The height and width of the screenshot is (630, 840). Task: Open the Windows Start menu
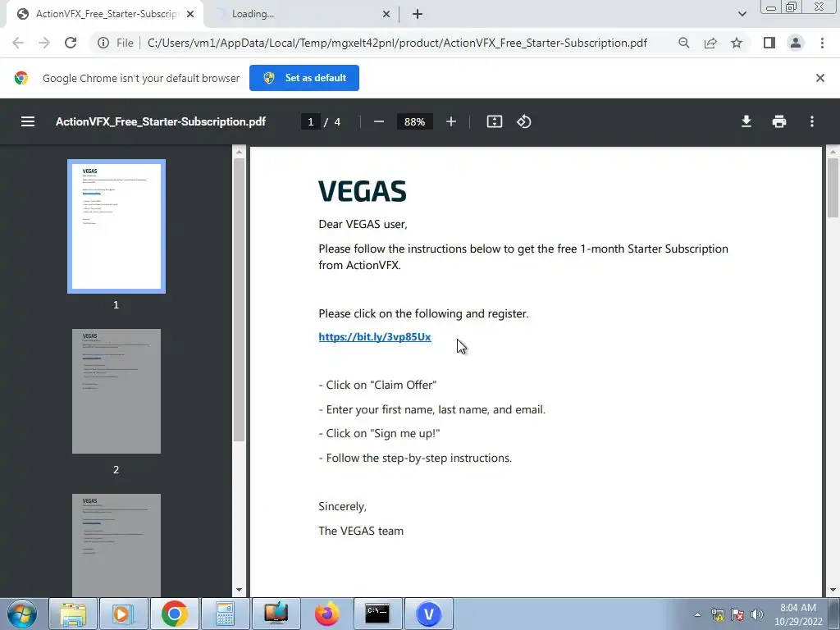coord(22,614)
